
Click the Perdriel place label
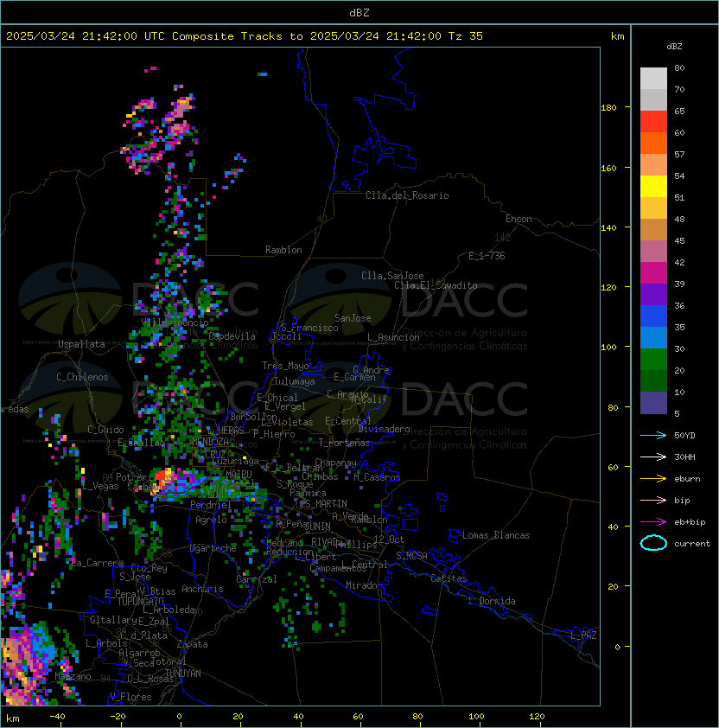click(x=211, y=504)
